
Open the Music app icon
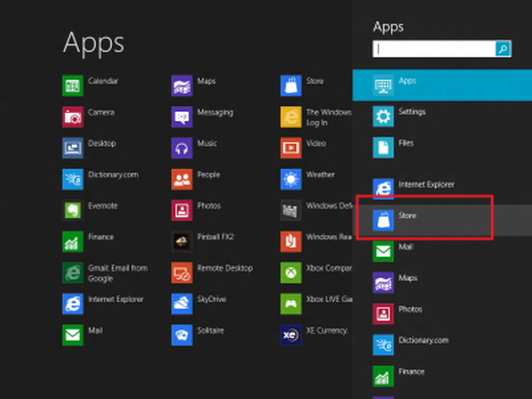(x=182, y=148)
